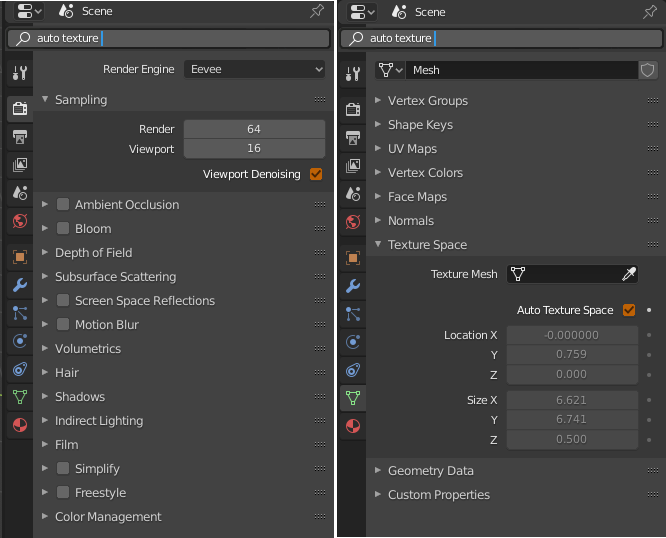
Task: Expand Color Management panel
Action: [x=183, y=517]
